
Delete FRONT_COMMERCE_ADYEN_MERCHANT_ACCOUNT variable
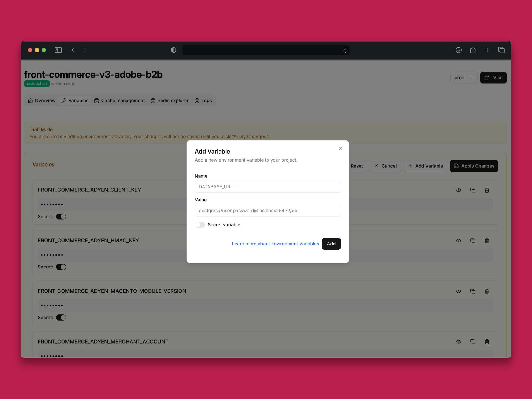pyautogui.click(x=487, y=342)
